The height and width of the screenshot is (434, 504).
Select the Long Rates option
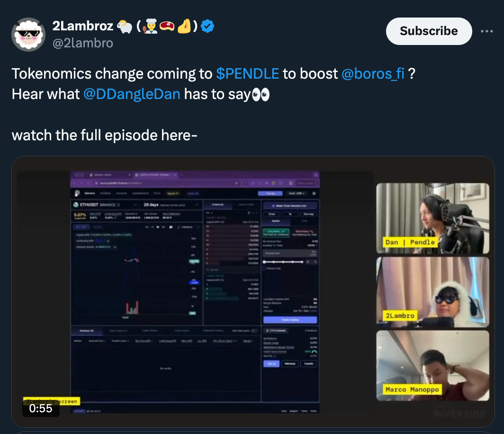click(x=276, y=233)
